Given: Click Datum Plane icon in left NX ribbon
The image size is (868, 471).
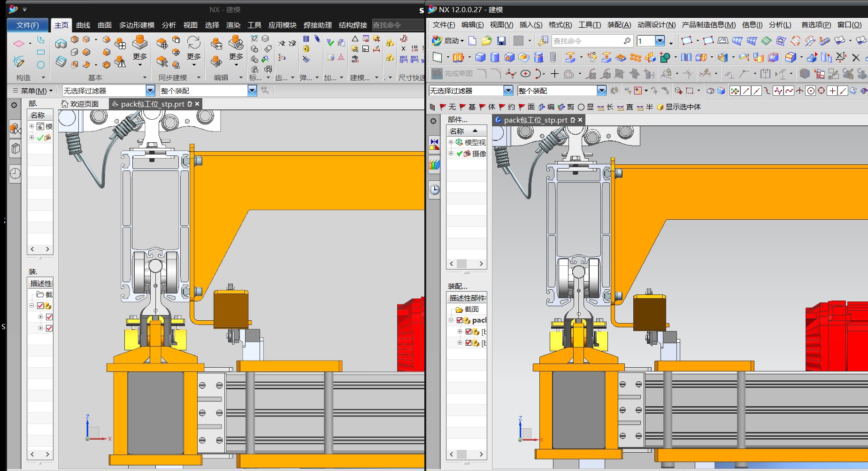Looking at the screenshot, I should click(x=19, y=44).
